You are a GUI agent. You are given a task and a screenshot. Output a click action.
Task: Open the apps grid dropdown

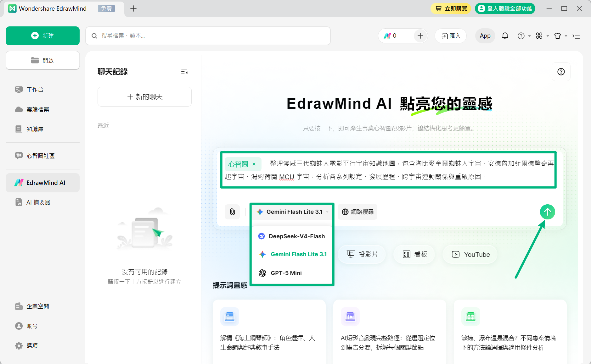pyautogui.click(x=542, y=36)
